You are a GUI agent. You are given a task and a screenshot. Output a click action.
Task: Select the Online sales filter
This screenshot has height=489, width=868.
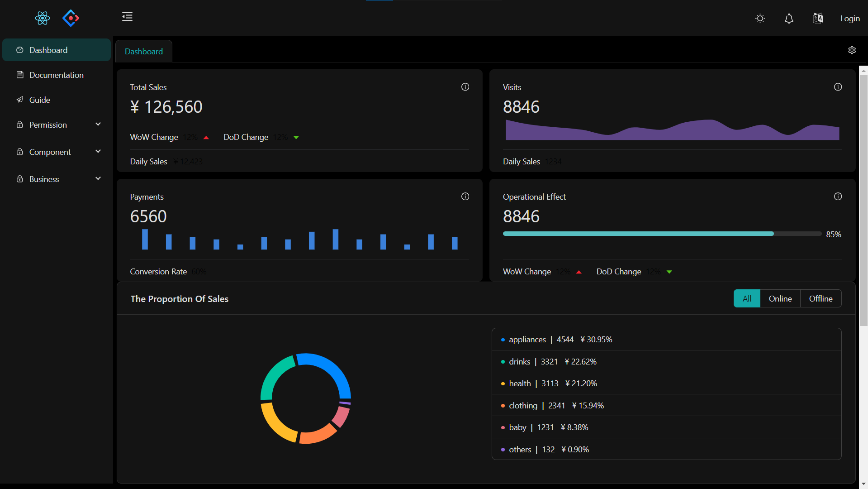click(x=780, y=298)
